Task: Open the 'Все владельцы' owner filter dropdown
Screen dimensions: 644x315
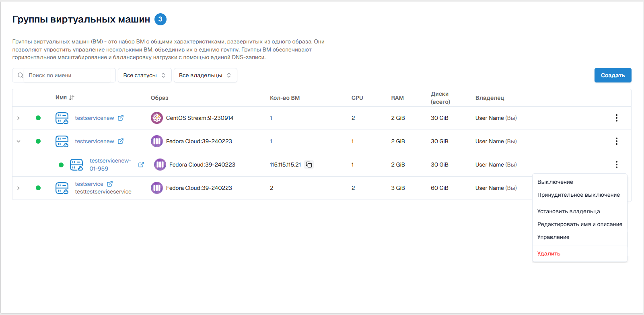Action: tap(205, 75)
